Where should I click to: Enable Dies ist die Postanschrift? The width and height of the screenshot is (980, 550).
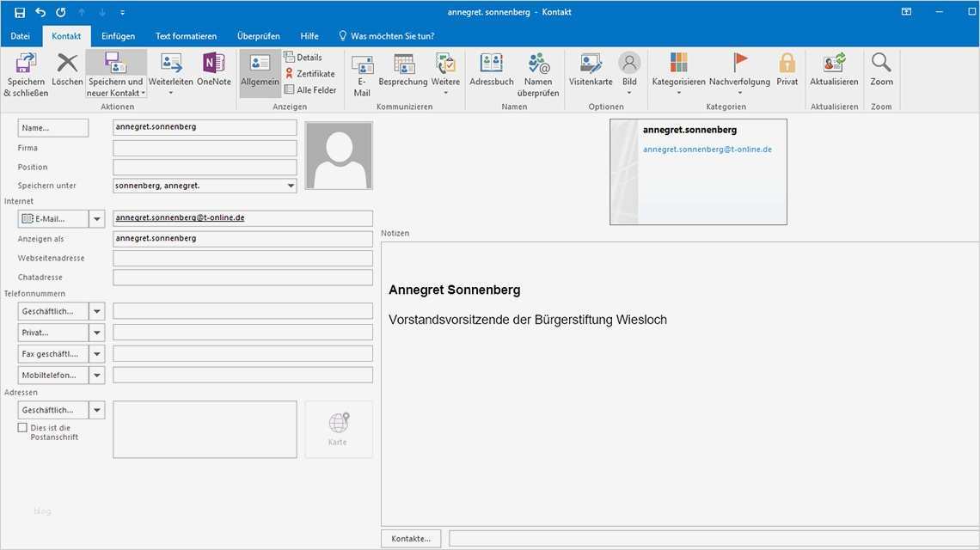[22, 427]
